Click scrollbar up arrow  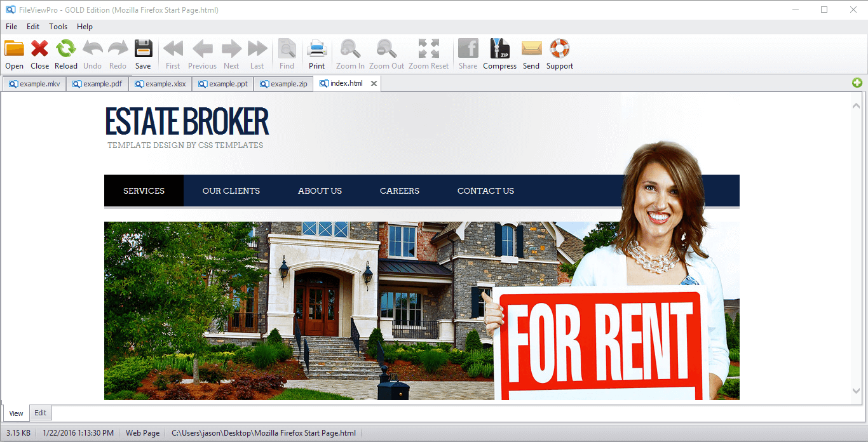[856, 105]
